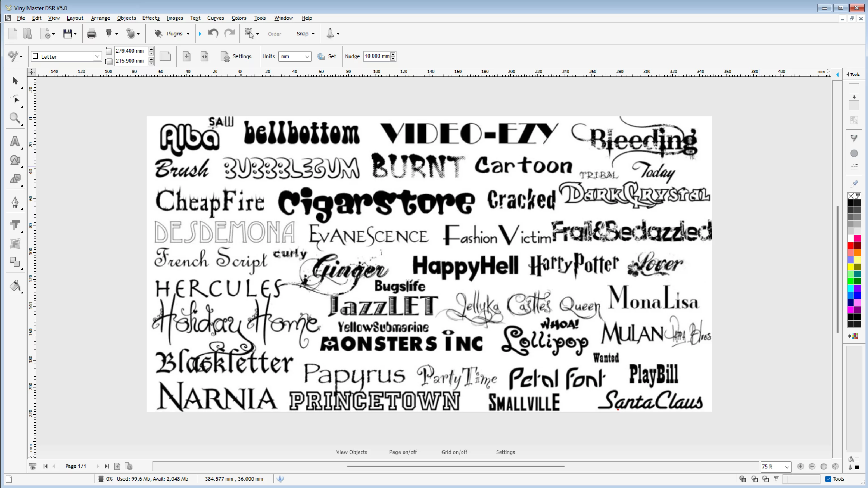
Task: Click the zoom in plus icon at bottom right
Action: click(x=801, y=466)
